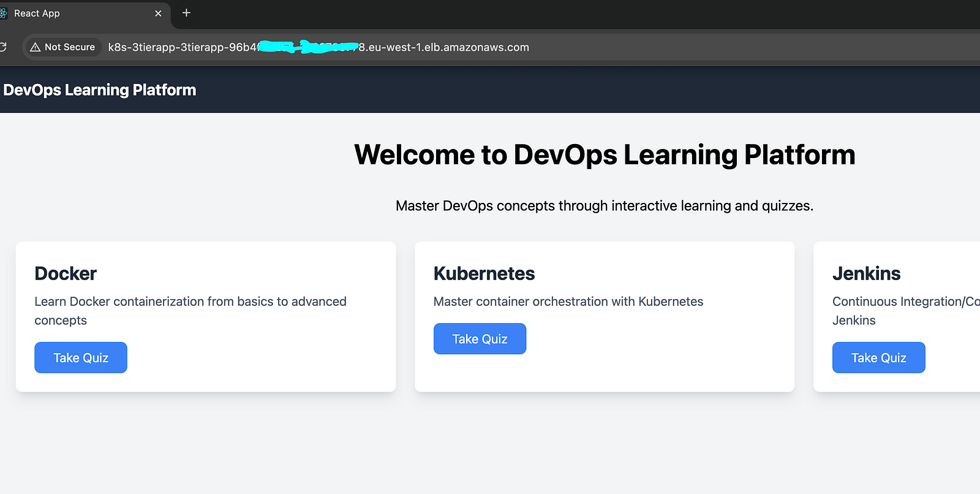The image size is (980, 494).
Task: Click the Take Quiz button under Docker
Action: [x=81, y=357]
